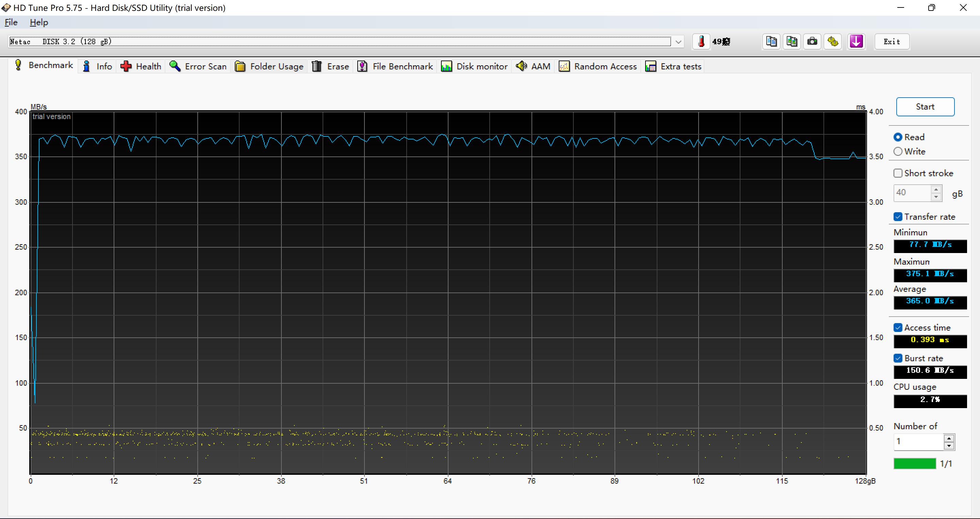The image size is (980, 519).
Task: Decrease the Number of passes spinner
Action: [949, 446]
